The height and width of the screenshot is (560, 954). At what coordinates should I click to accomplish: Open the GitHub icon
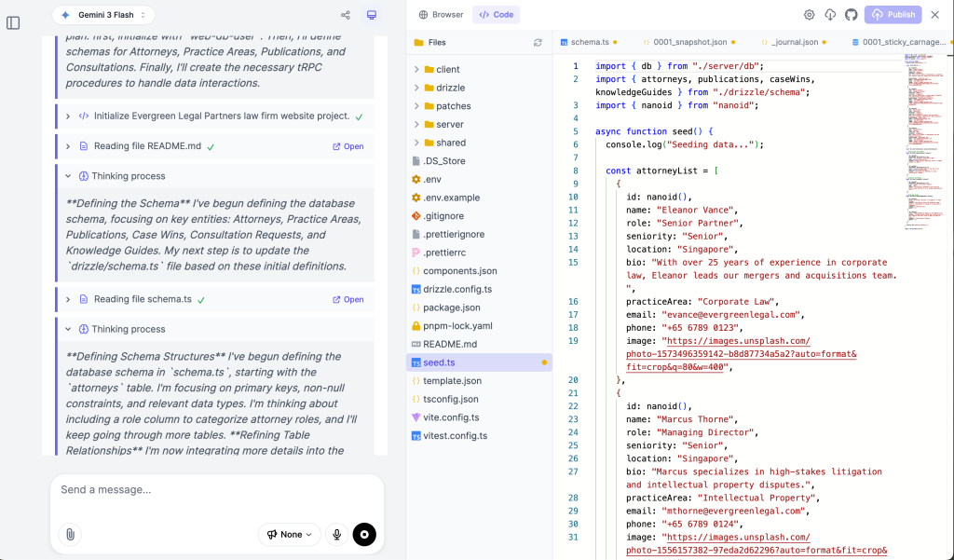coord(851,15)
